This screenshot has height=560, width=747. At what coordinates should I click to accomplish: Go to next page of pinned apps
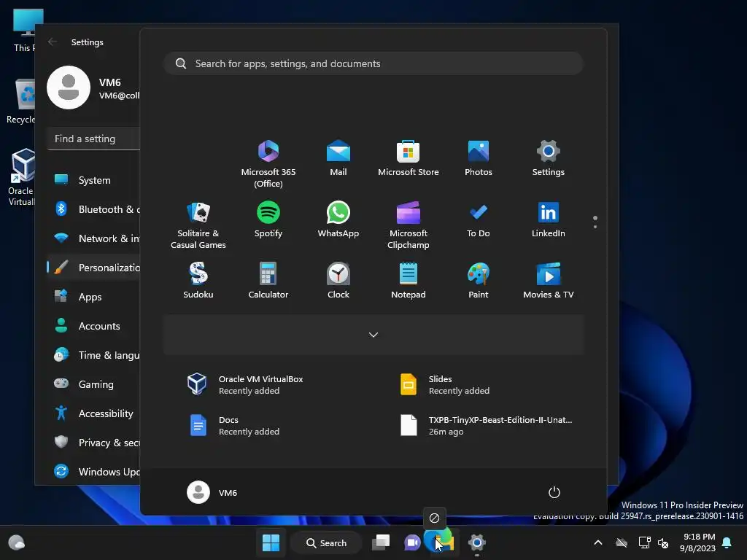click(x=595, y=227)
